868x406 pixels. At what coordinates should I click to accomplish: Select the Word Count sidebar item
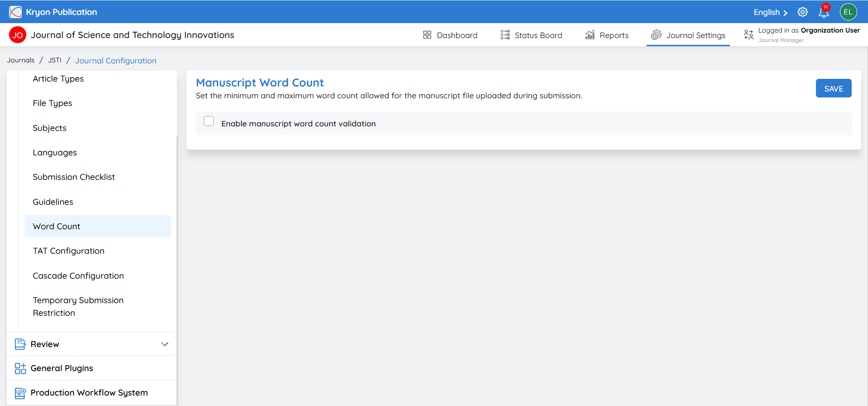pos(98,226)
